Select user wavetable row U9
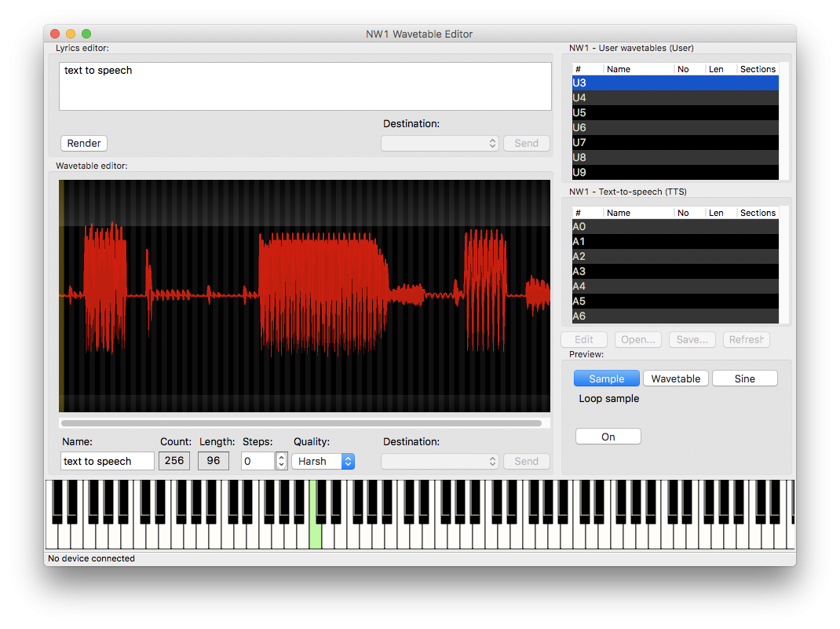Image resolution: width=840 pixels, height=629 pixels. (x=675, y=173)
